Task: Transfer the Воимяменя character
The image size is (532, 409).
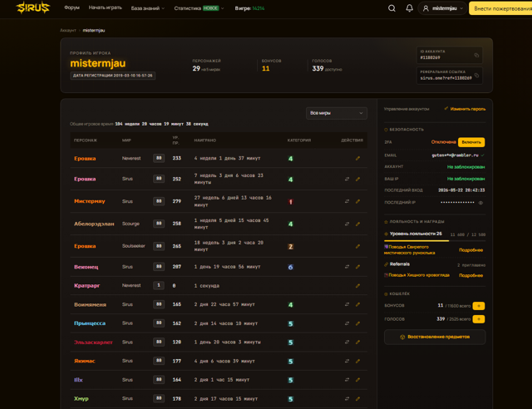Action: (x=347, y=304)
